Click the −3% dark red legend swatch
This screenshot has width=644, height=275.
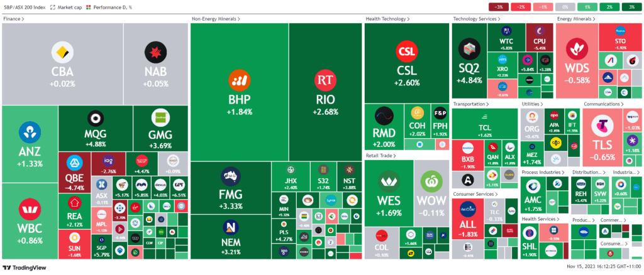pyautogui.click(x=498, y=7)
